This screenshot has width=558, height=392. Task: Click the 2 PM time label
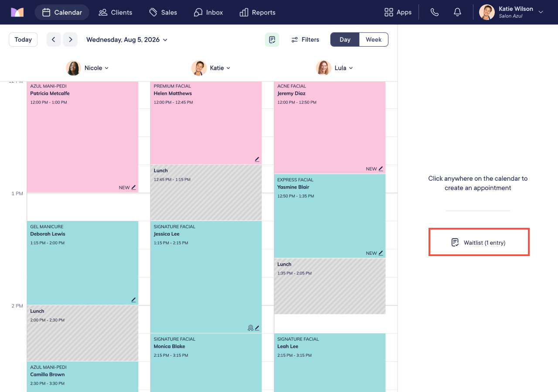pyautogui.click(x=17, y=306)
